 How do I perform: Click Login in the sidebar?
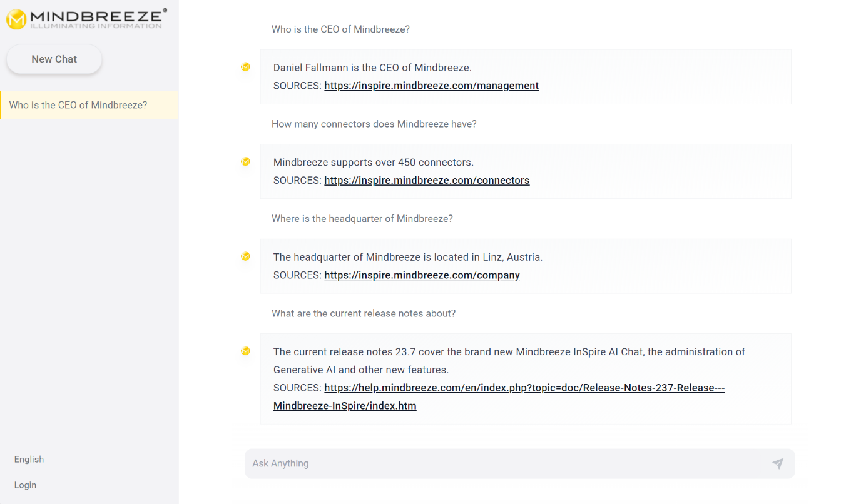coord(25,485)
